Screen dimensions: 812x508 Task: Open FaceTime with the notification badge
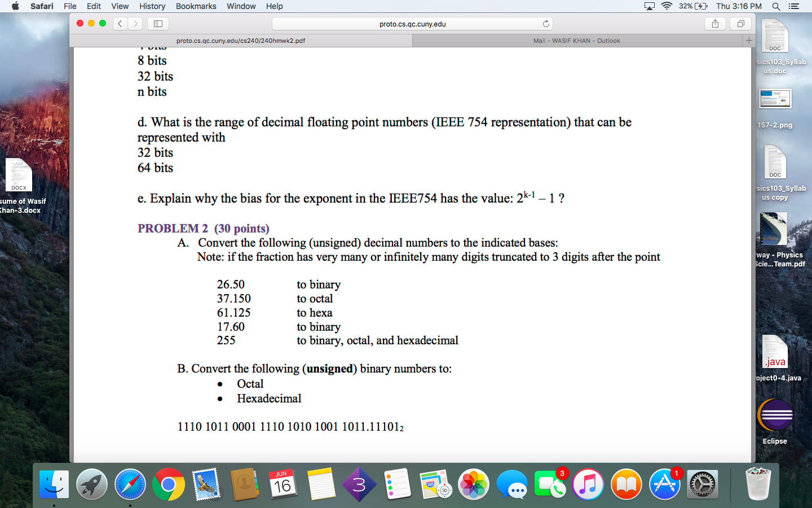(x=550, y=484)
